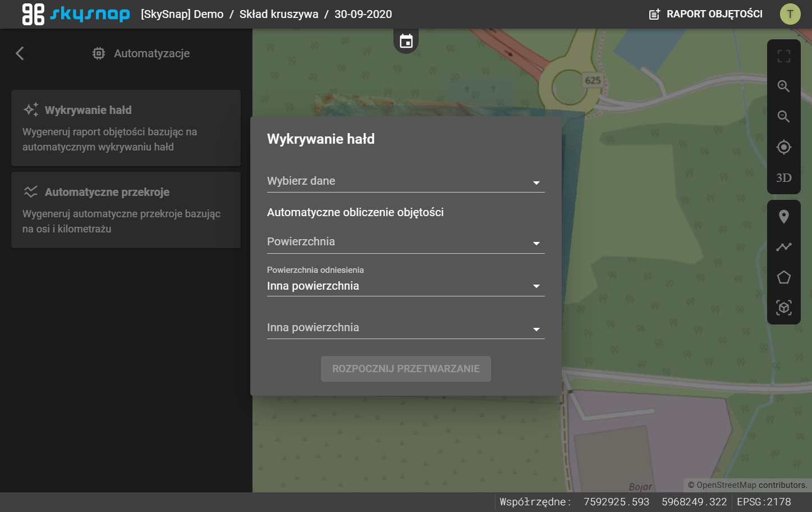The height and width of the screenshot is (512, 812).
Task: Click Rozpocznij przetwarzanie button
Action: 406,369
